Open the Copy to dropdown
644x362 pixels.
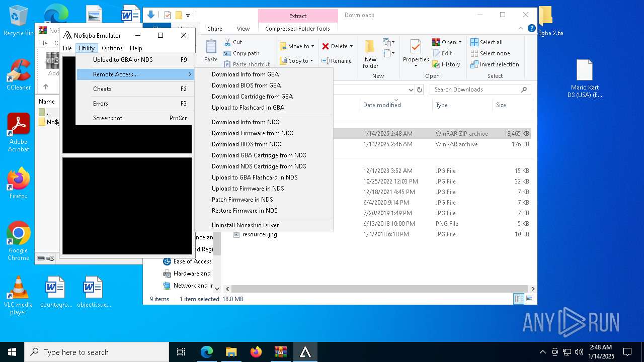click(297, 61)
